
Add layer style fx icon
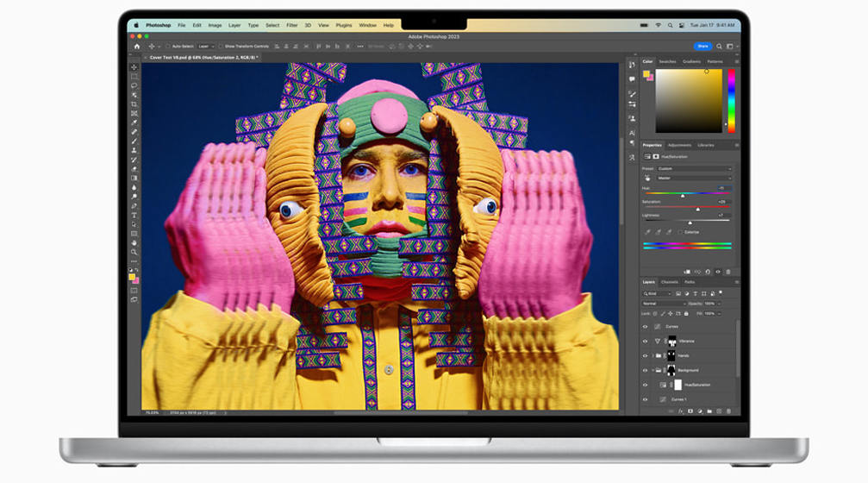pos(680,411)
